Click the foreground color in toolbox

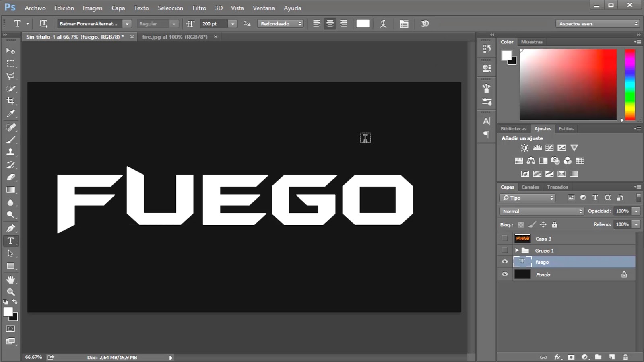[x=8, y=312]
